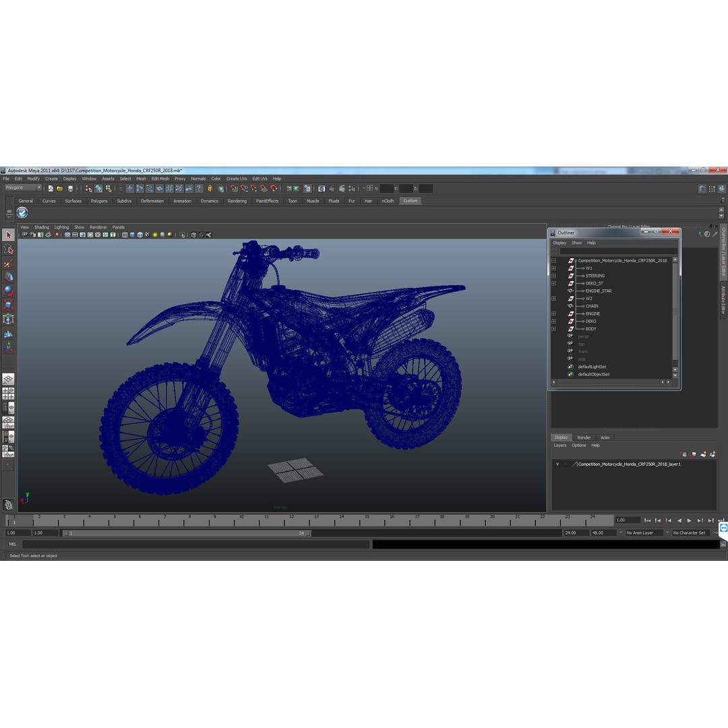The width and height of the screenshot is (728, 728).
Task: Expand the W1 node in Outliner
Action: pyautogui.click(x=554, y=268)
